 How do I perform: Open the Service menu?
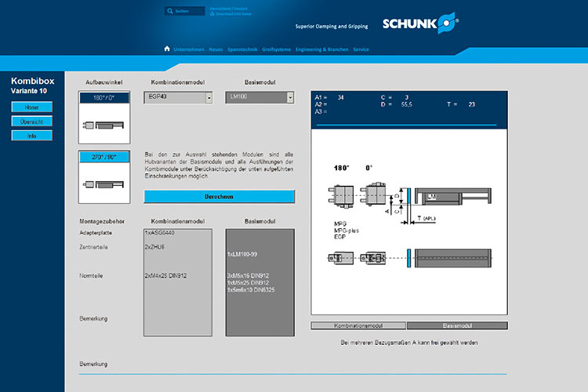pos(361,49)
